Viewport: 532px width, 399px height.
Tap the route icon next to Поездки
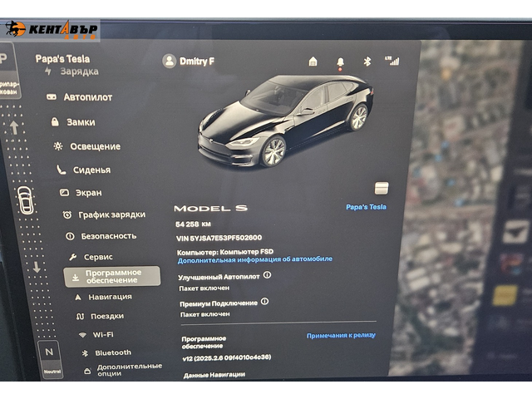coord(80,317)
